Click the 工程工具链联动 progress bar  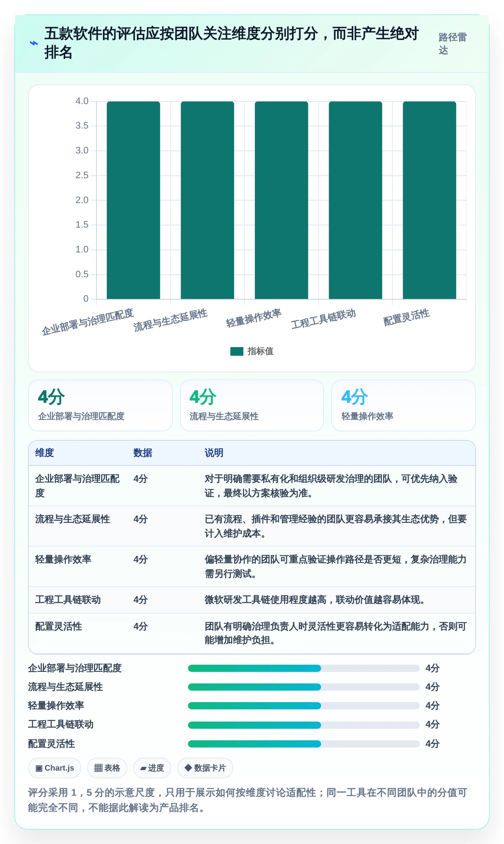tap(303, 725)
